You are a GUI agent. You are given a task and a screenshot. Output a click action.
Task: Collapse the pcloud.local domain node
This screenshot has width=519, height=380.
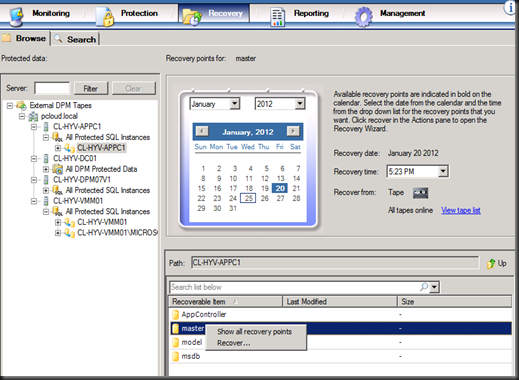(x=22, y=116)
